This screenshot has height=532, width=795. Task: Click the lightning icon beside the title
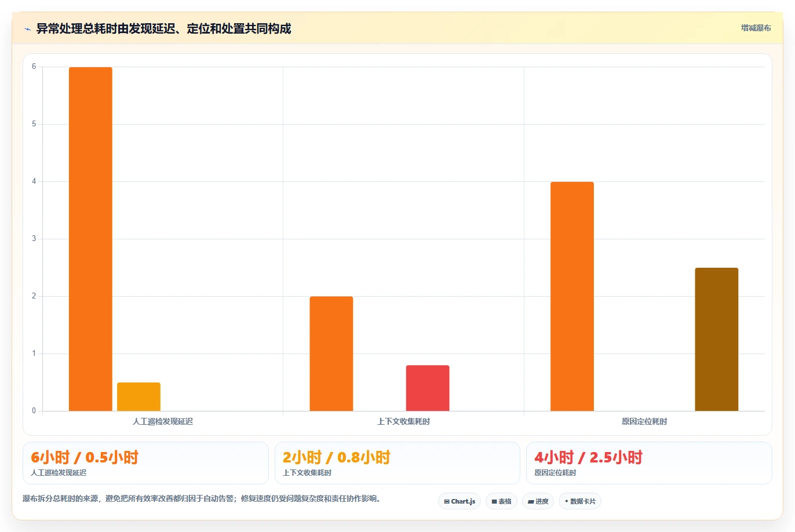27,29
